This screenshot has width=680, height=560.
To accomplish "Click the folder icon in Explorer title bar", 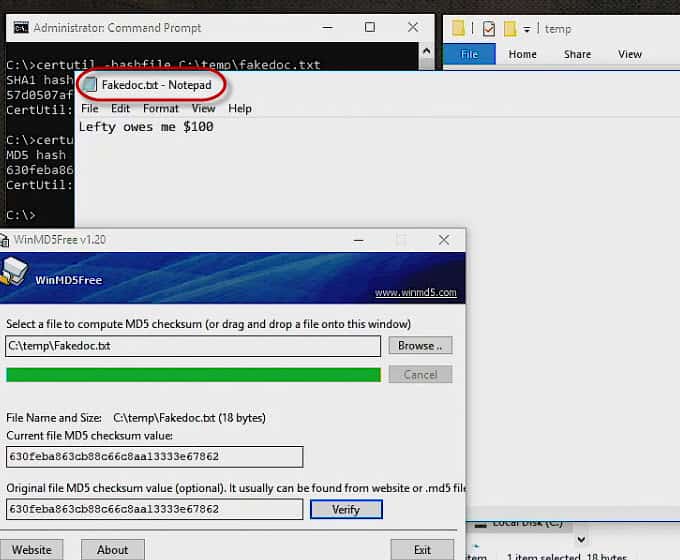I will (x=458, y=29).
